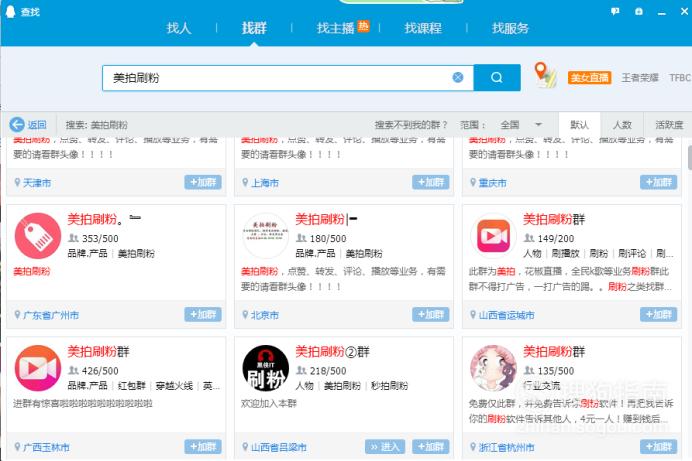Image resolution: width=692 pixels, height=461 pixels.
Task: Click 上海市 location link
Action: coord(265,183)
